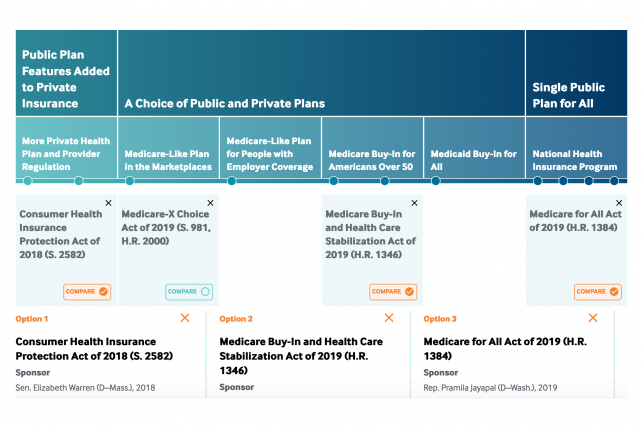Dismiss the Medicare Buy-In and Stabilization card

414,203
